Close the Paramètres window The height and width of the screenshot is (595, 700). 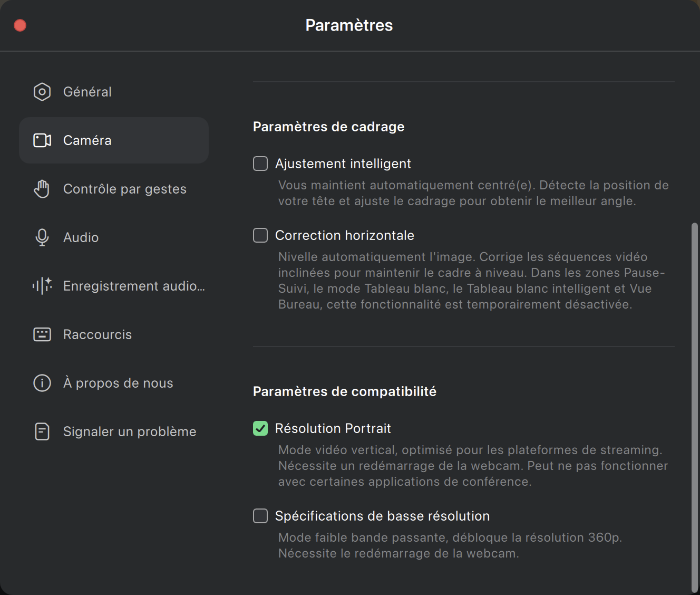click(20, 25)
